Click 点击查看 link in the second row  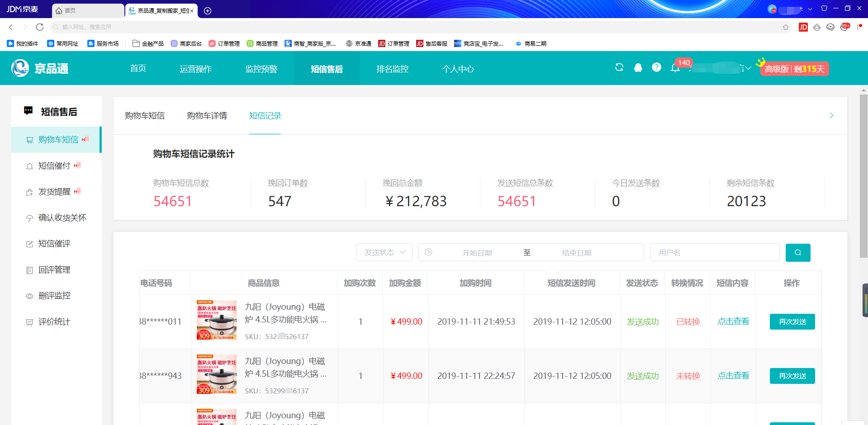pos(733,376)
